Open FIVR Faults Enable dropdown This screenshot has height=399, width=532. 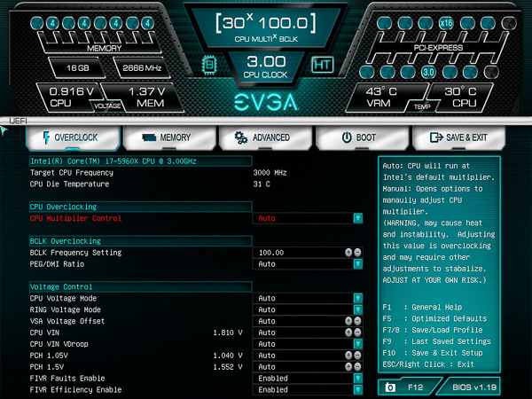tap(357, 379)
